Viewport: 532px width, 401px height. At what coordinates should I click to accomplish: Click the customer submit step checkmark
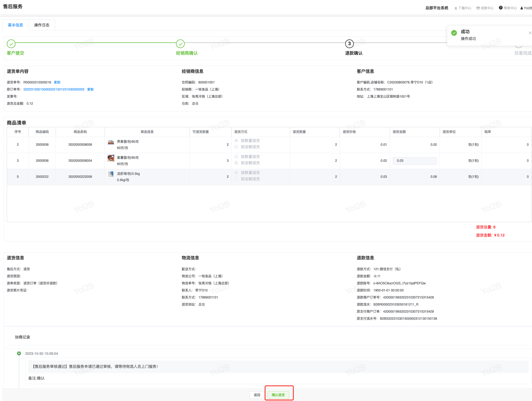click(x=11, y=44)
